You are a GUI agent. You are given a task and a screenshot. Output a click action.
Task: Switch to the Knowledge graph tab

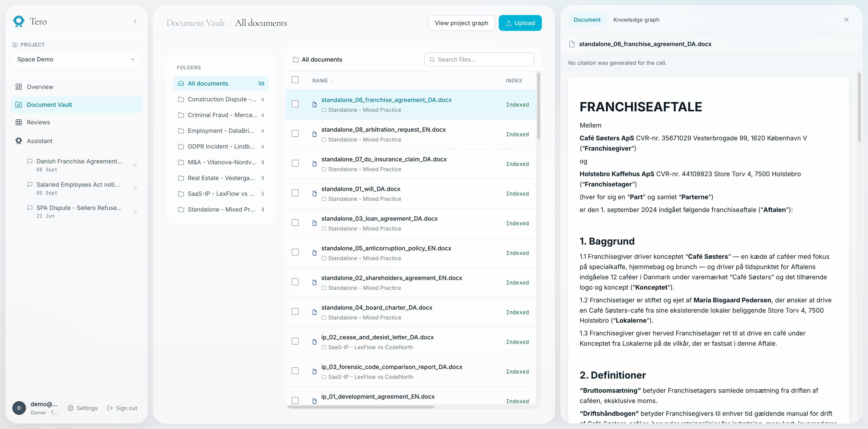(636, 20)
